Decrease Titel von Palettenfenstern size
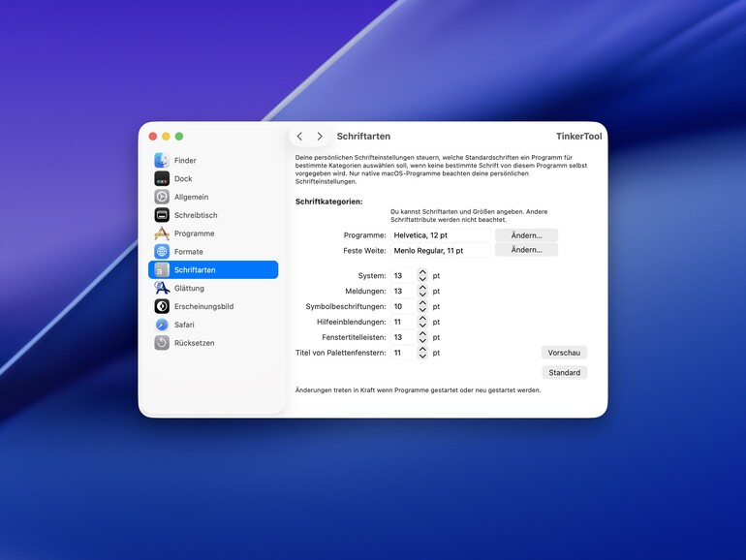 422,357
